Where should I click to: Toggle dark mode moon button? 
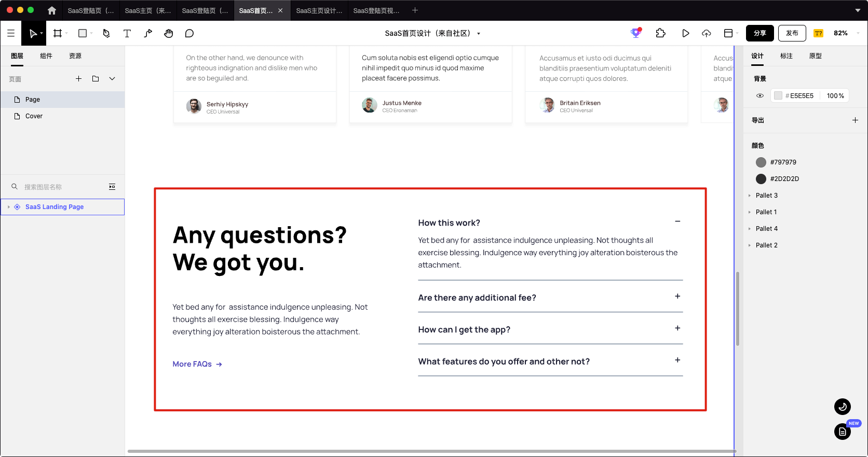pyautogui.click(x=843, y=407)
